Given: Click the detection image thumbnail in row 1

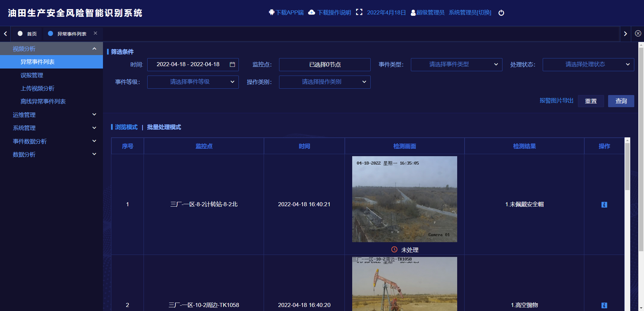Looking at the screenshot, I should pos(405,199).
